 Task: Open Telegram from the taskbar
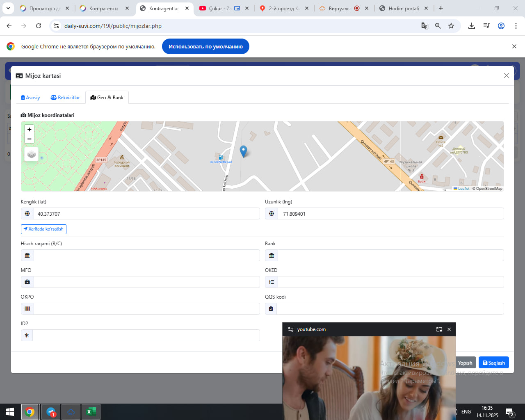(x=51, y=412)
